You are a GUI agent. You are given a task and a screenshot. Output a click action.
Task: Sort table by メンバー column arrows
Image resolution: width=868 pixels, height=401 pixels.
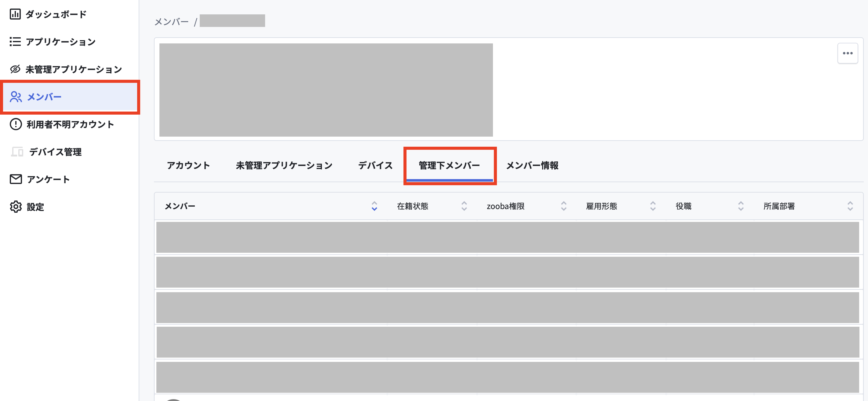[x=374, y=206]
